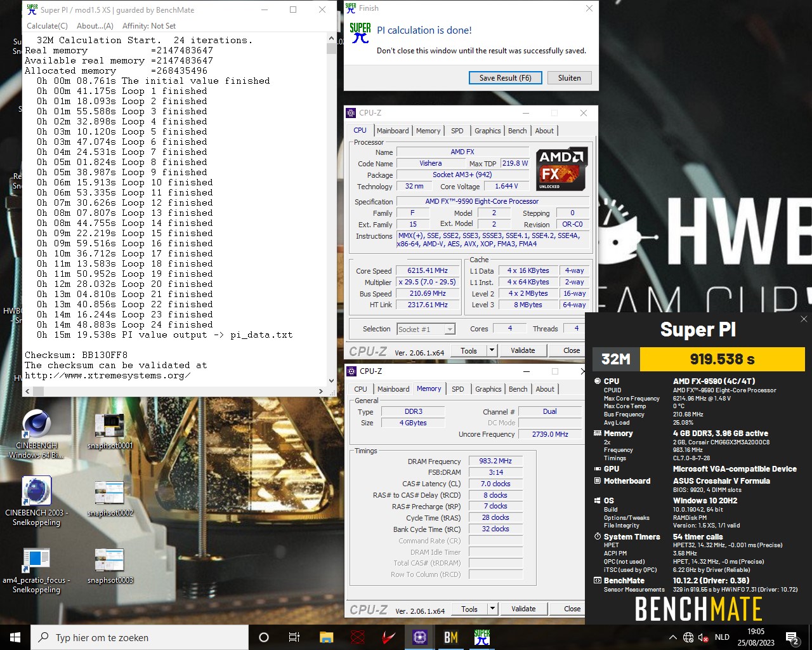Select Graphics tab in upper CPU-Z
Viewport: 812px width, 650px height.
(x=487, y=131)
